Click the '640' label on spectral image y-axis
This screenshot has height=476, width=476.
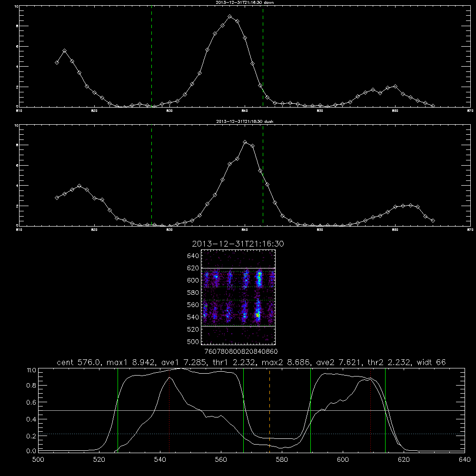pyautogui.click(x=193, y=256)
